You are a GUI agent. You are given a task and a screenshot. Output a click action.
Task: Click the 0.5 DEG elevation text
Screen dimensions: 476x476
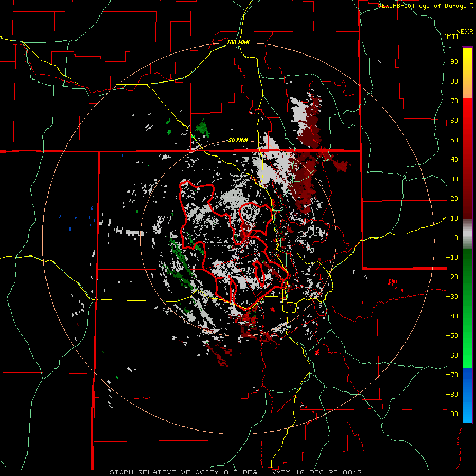pyautogui.click(x=240, y=472)
